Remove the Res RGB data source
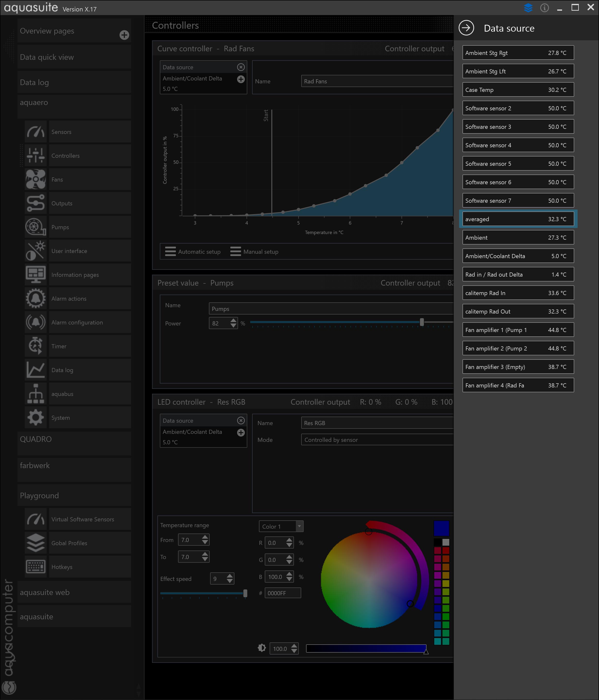 241,420
